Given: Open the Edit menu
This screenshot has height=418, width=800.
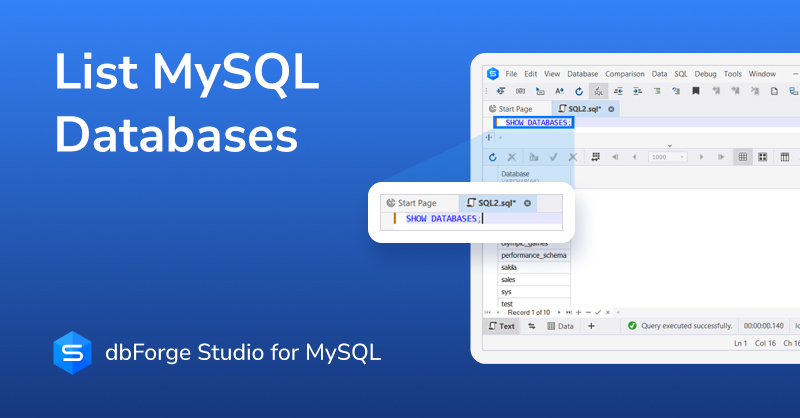Looking at the screenshot, I should (x=531, y=74).
